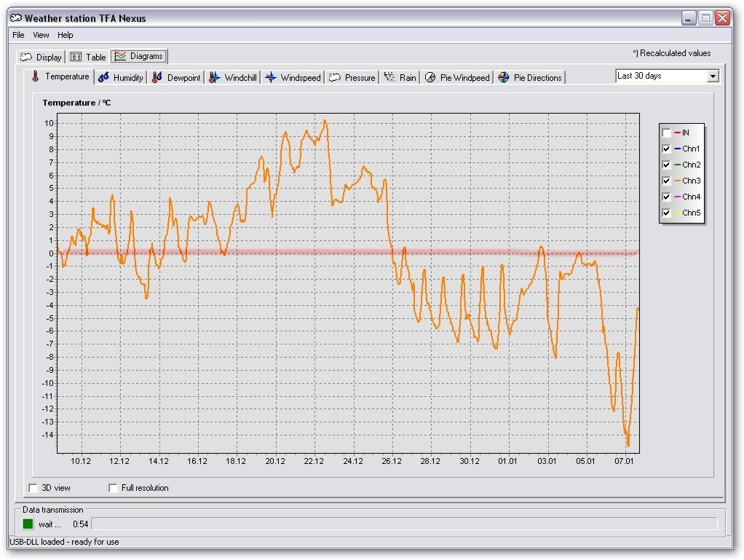Image resolution: width=744 pixels, height=560 pixels.
Task: Click the Windspeed tab star icon
Action: pos(271,77)
